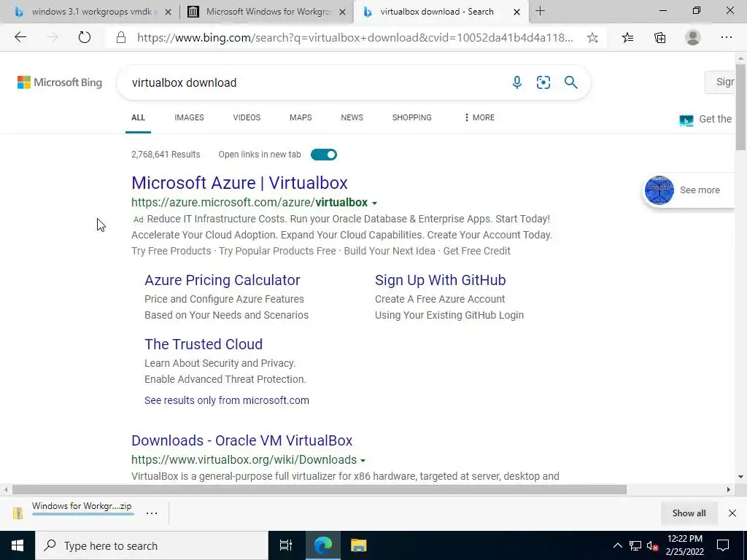
Task: Open the browser profile menu
Action: click(693, 37)
